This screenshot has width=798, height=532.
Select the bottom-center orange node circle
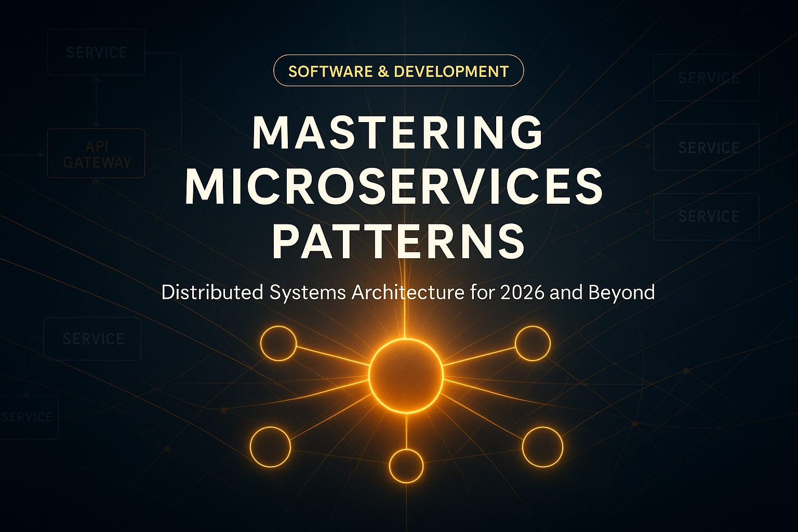[x=406, y=465]
